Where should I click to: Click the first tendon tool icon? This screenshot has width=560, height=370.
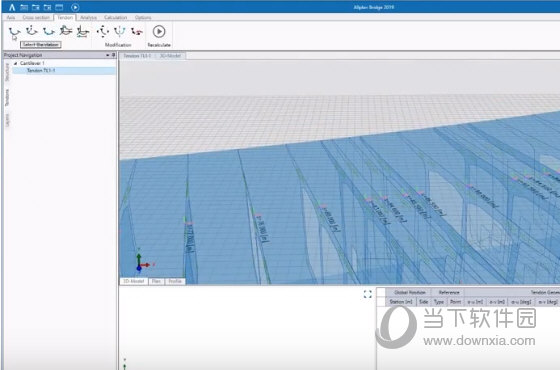point(14,32)
